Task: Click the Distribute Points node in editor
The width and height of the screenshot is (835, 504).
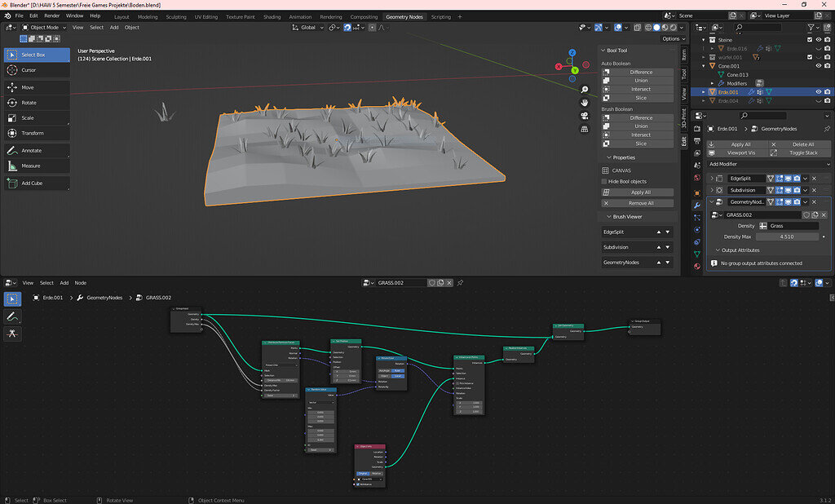Action: (280, 343)
